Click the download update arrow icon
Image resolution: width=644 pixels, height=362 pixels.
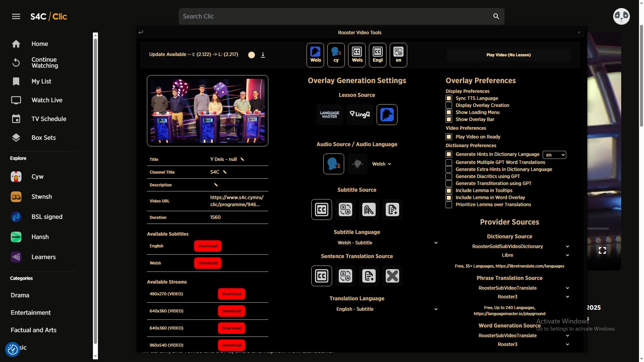[x=263, y=55]
